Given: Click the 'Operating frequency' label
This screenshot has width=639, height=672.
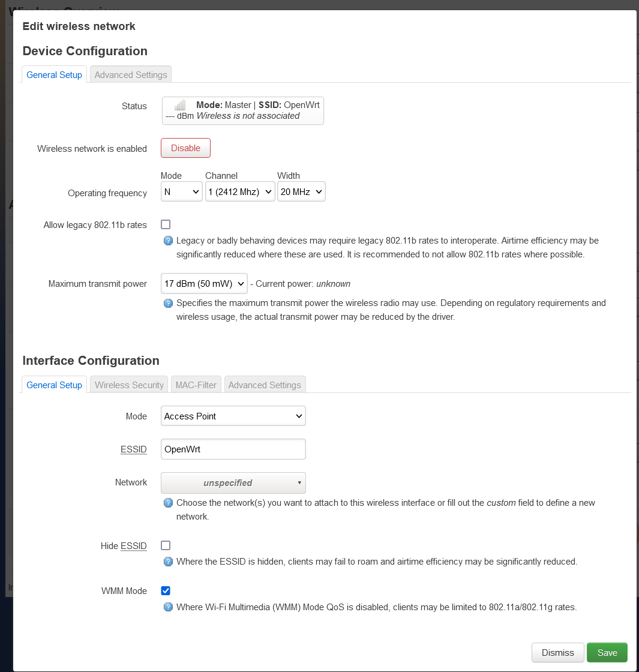Looking at the screenshot, I should 107,193.
